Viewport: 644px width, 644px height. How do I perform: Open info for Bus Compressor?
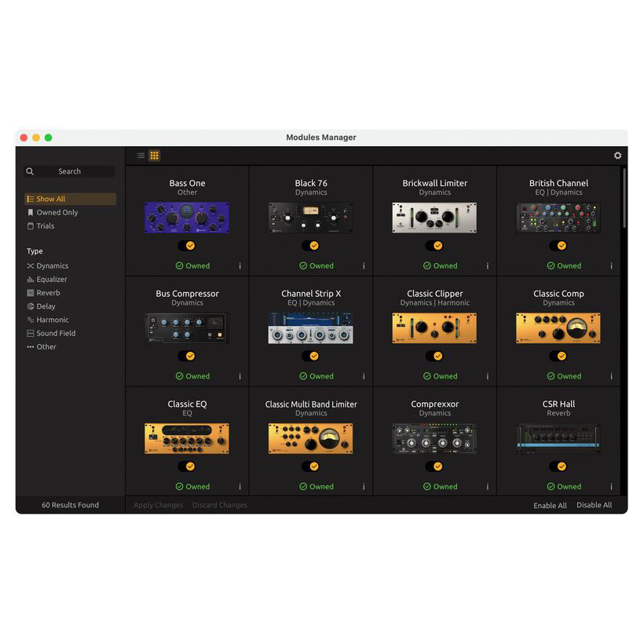coord(240,376)
